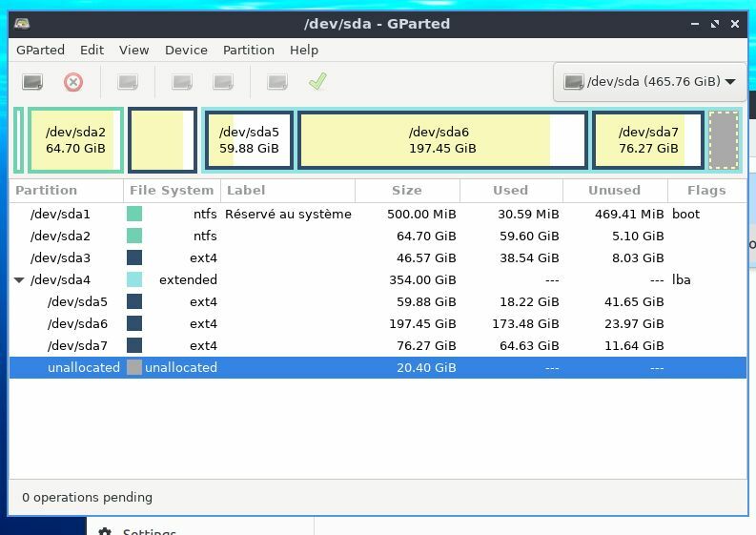This screenshot has width=756, height=535.
Task: Click the Paste partition toolbar icon
Action: 223,82
